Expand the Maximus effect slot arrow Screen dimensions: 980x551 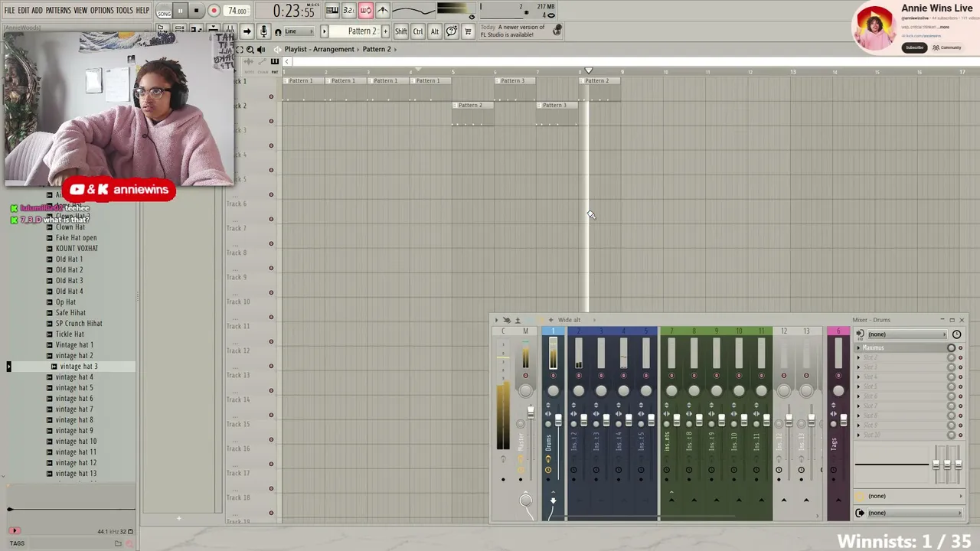(858, 348)
